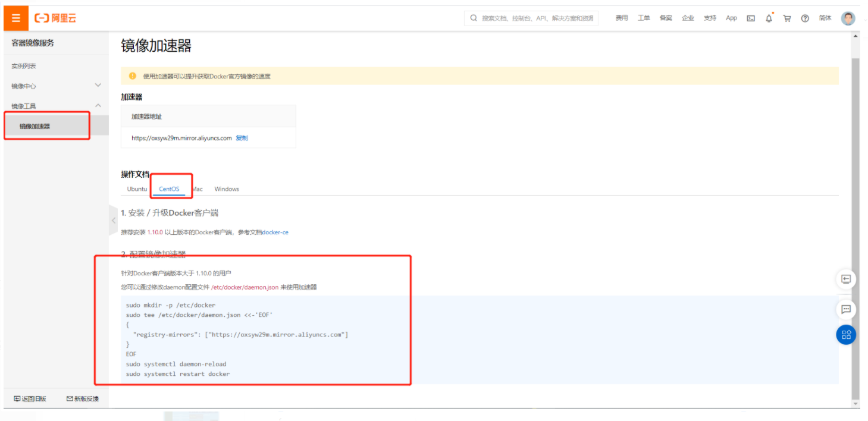Open the blue floating apps icon
This screenshot has width=868, height=421.
pos(846,334)
